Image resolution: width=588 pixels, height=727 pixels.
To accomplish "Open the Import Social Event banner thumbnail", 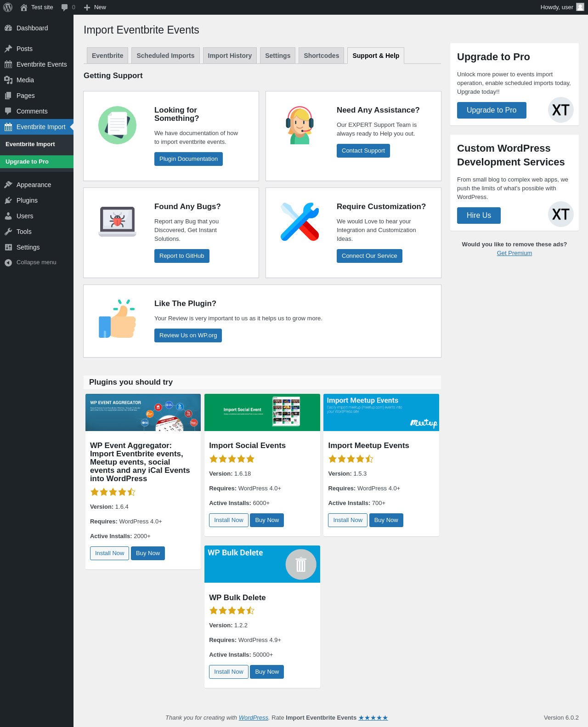I will 262,412.
